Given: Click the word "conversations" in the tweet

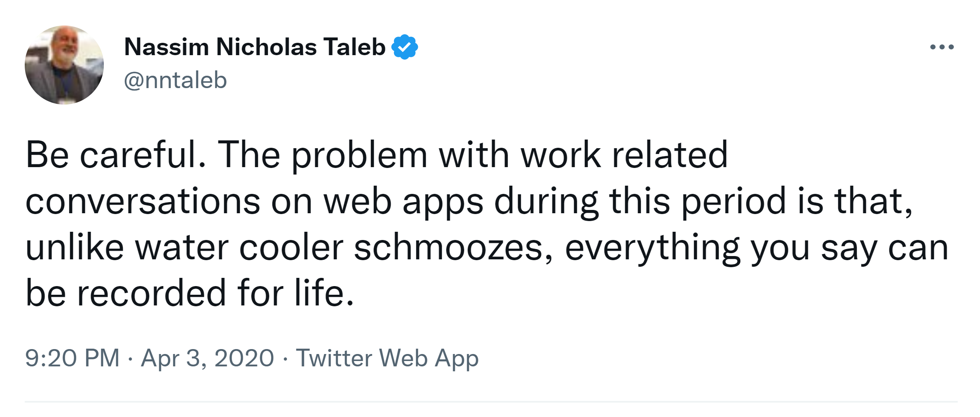Looking at the screenshot, I should (143, 201).
